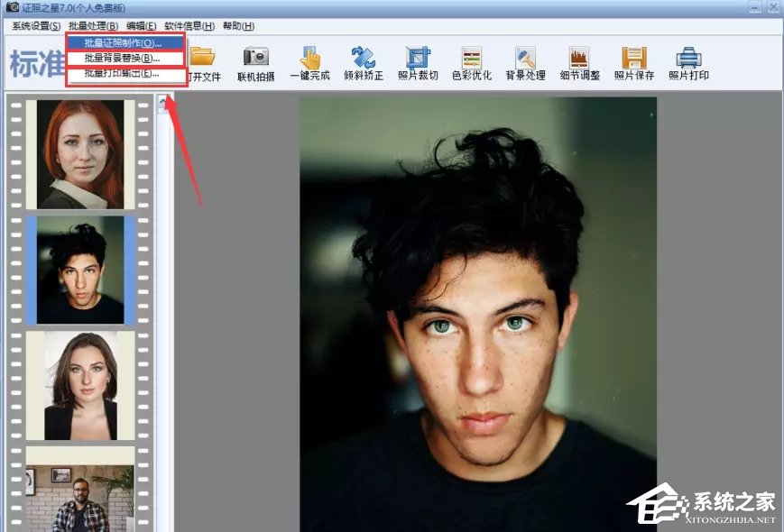Click the main photo preview

click(x=478, y=314)
